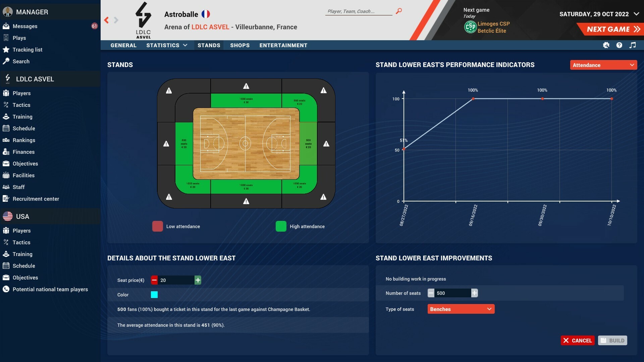Open the Attendance performance indicator dropdown
644x362 pixels.
pyautogui.click(x=603, y=65)
